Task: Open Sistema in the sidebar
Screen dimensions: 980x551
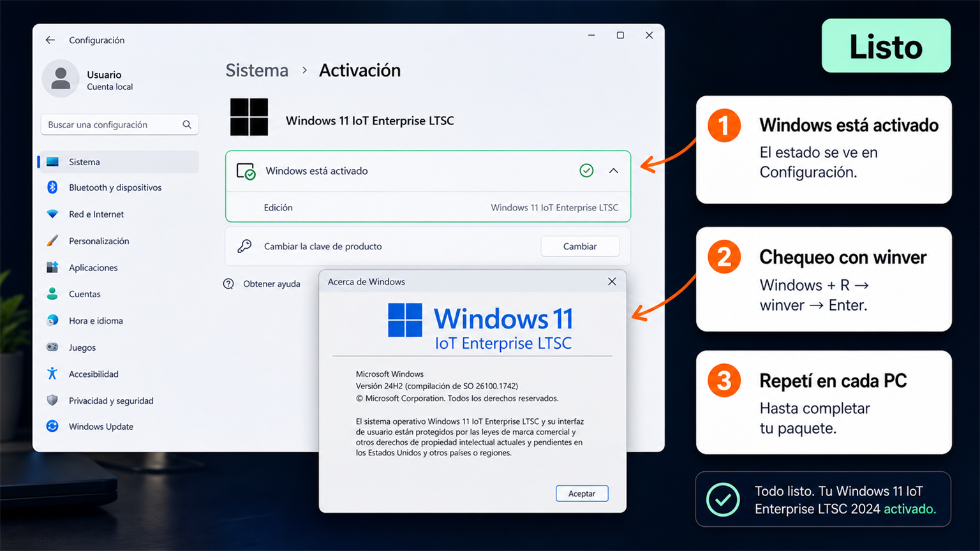Action: pos(119,162)
